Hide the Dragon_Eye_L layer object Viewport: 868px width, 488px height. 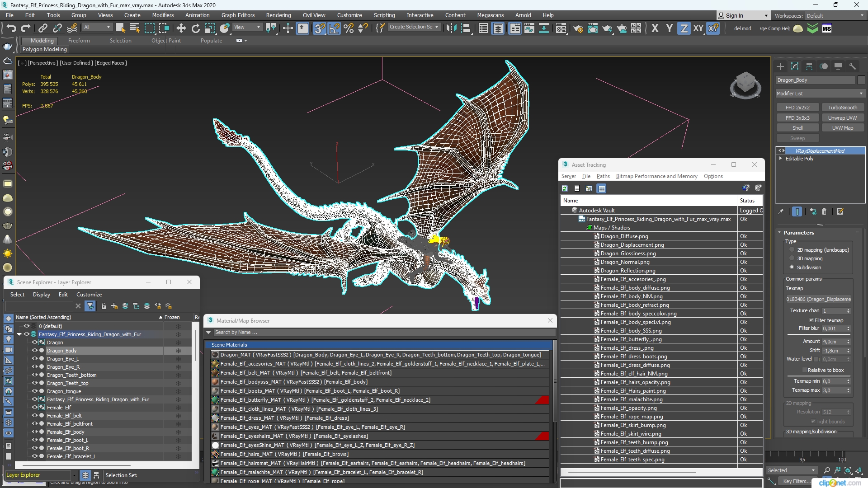[x=34, y=359]
